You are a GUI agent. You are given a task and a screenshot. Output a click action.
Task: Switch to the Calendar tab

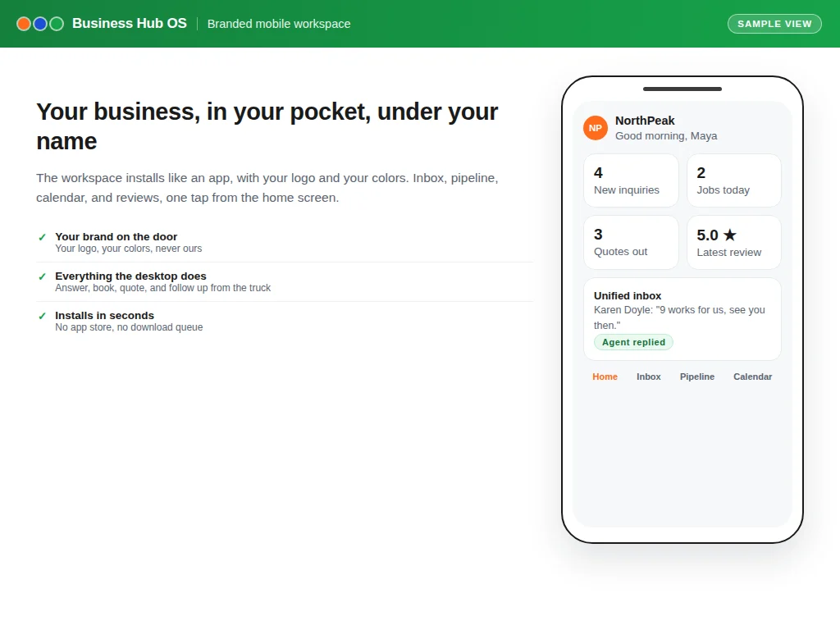[x=753, y=377]
